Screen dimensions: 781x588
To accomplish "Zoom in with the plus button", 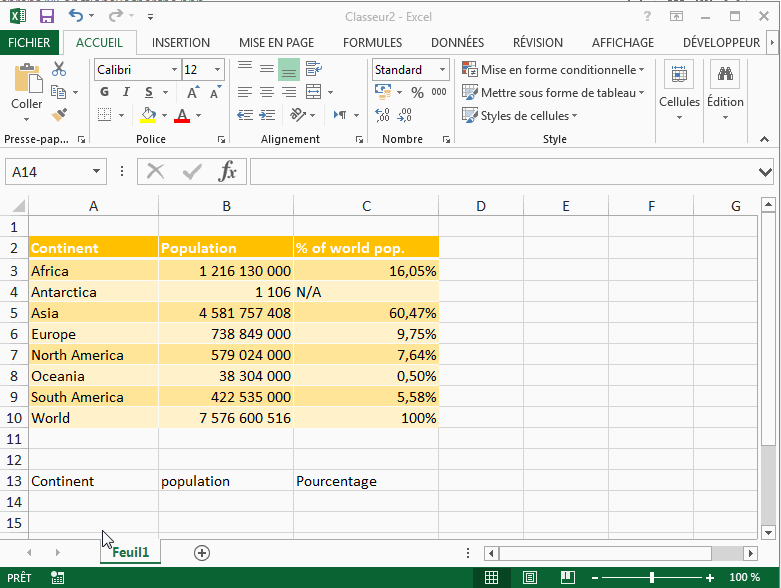I will click(x=710, y=578).
